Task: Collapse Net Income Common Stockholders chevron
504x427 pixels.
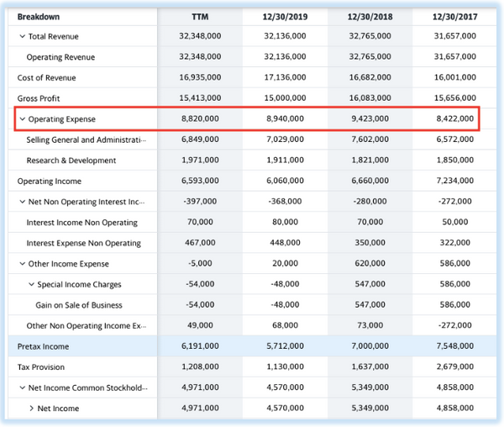Action: tap(22, 387)
